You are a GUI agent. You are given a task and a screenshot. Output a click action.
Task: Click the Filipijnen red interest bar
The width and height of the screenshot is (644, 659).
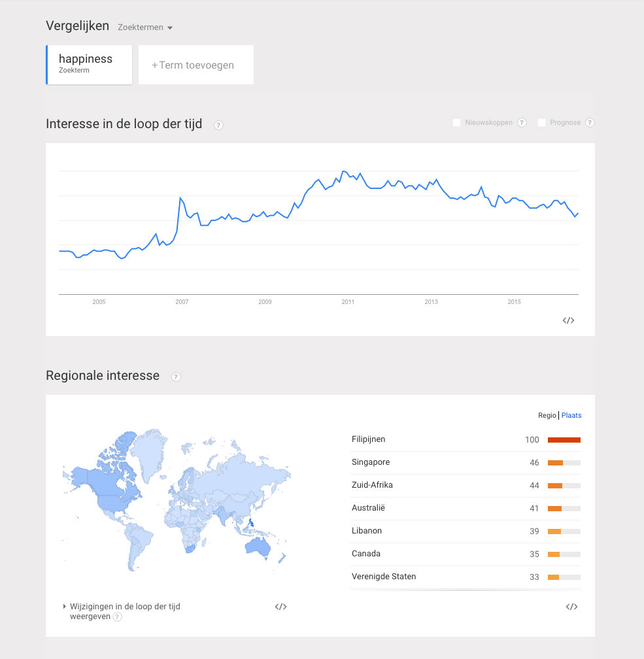pos(564,440)
